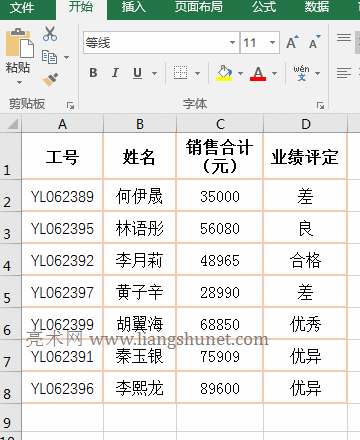Viewport: 360px width, 440px height.
Task: Select row 1 header
Action: click(x=11, y=156)
